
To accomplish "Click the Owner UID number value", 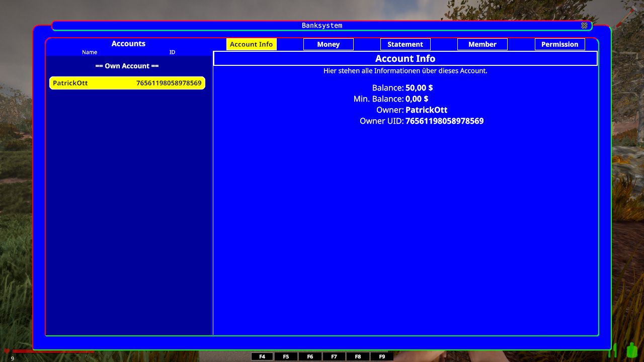I will 444,121.
